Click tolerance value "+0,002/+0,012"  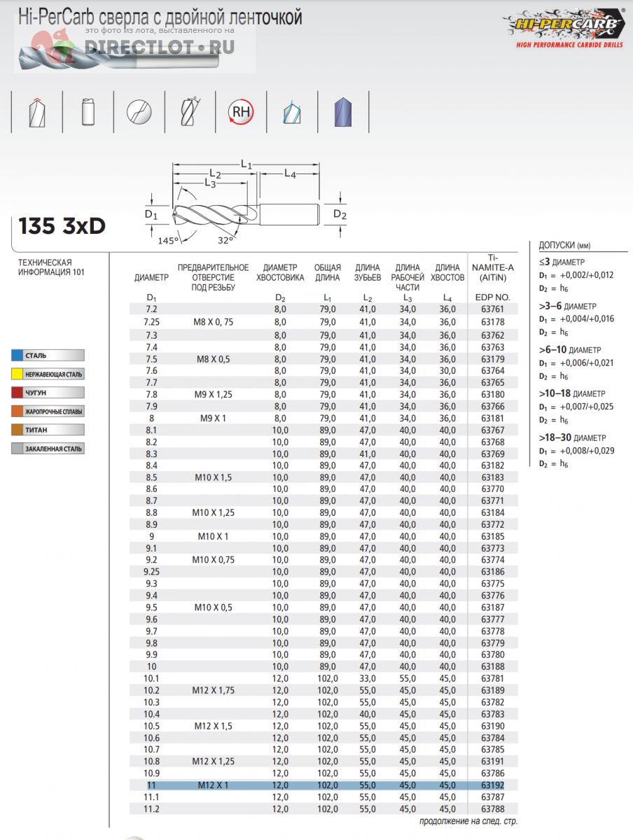point(585,275)
